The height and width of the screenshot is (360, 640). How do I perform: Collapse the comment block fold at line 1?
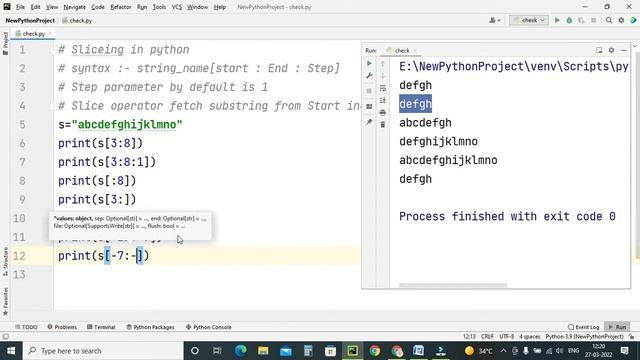tap(53, 50)
